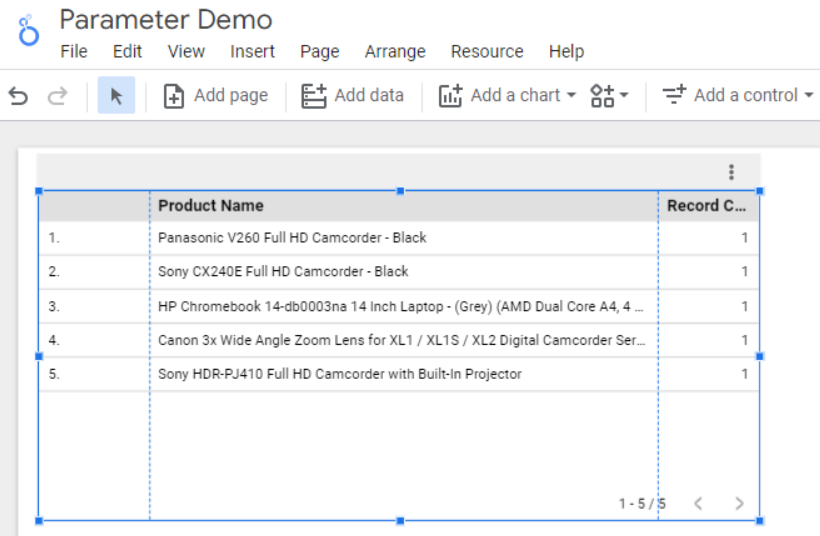The height and width of the screenshot is (536, 820).
Task: Click the 1 - 5 / 5 pagination text
Action: pyautogui.click(x=642, y=504)
